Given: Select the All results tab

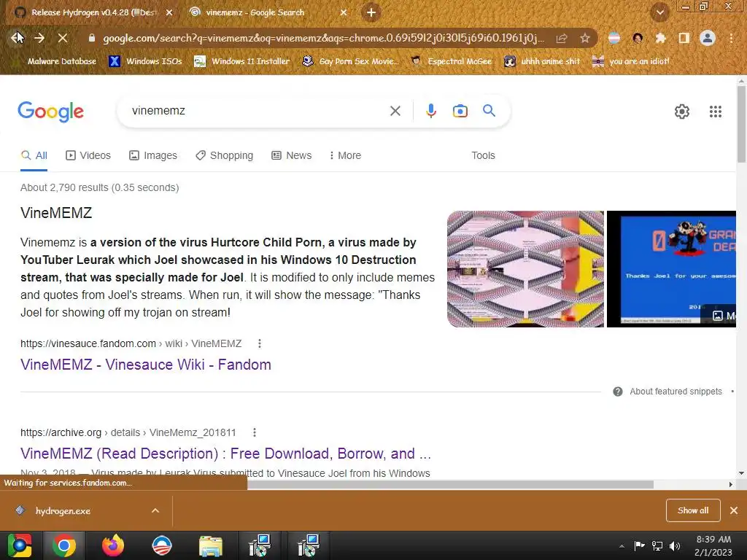Looking at the screenshot, I should 34,156.
